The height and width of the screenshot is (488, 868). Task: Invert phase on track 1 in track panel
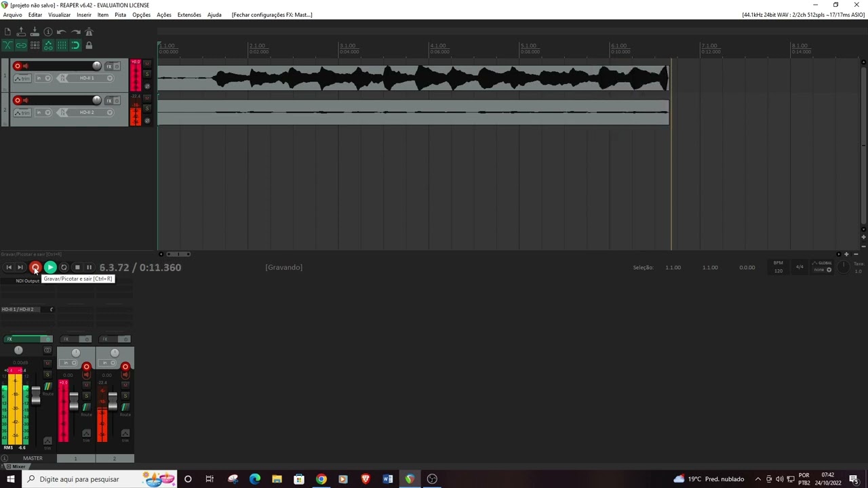tap(147, 86)
